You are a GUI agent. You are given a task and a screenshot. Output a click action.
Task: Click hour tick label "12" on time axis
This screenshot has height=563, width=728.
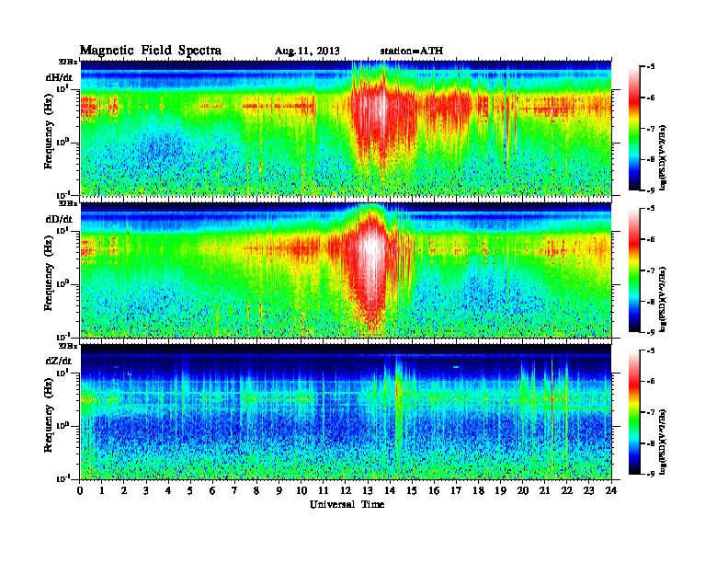[346, 490]
